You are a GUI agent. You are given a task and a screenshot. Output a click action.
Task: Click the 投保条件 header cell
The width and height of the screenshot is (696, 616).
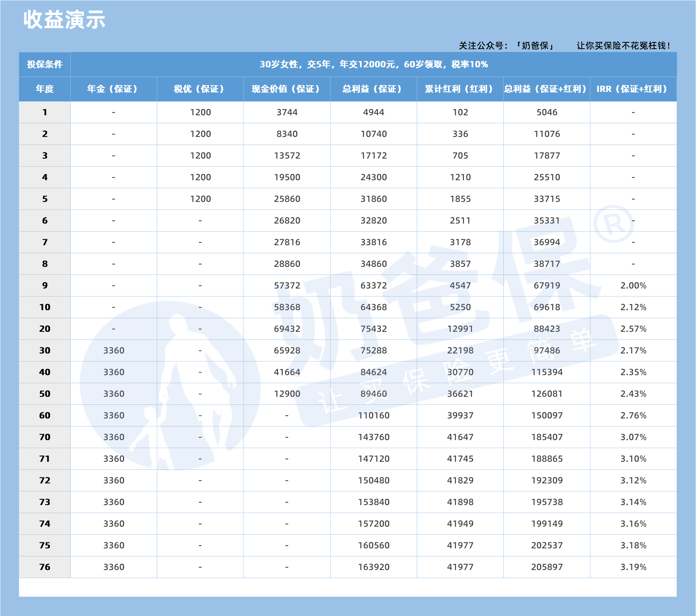[x=45, y=64]
